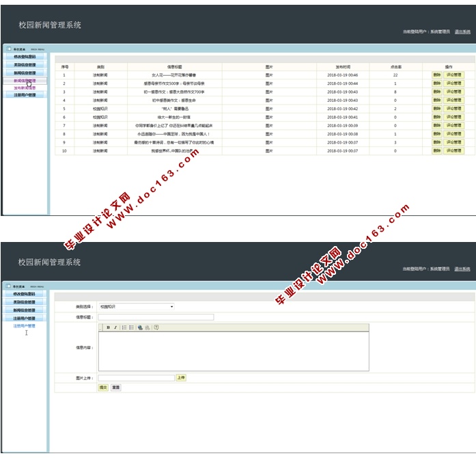
Task: Expand 修改登陆密码 menu on news list page
Action: 25,57
